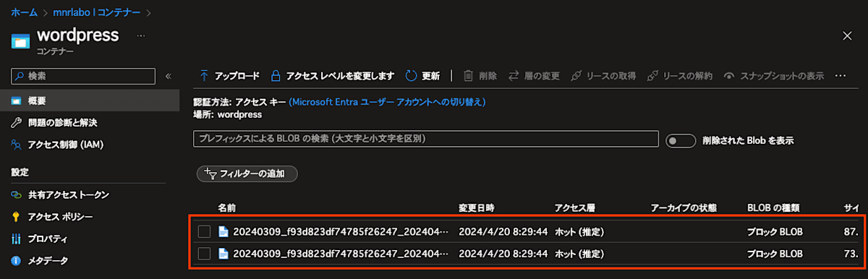Open 問題の診断と解決 in the sidebar

pyautogui.click(x=62, y=123)
